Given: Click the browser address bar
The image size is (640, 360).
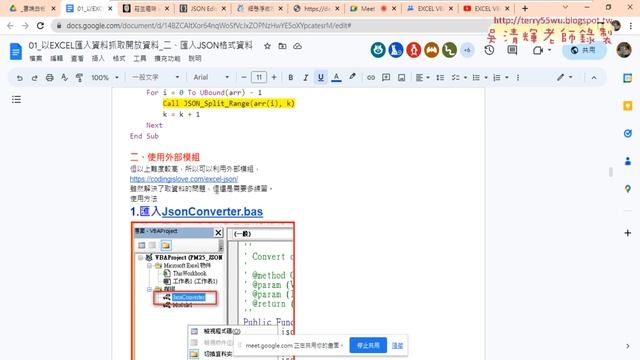Looking at the screenshot, I should pyautogui.click(x=269, y=26).
